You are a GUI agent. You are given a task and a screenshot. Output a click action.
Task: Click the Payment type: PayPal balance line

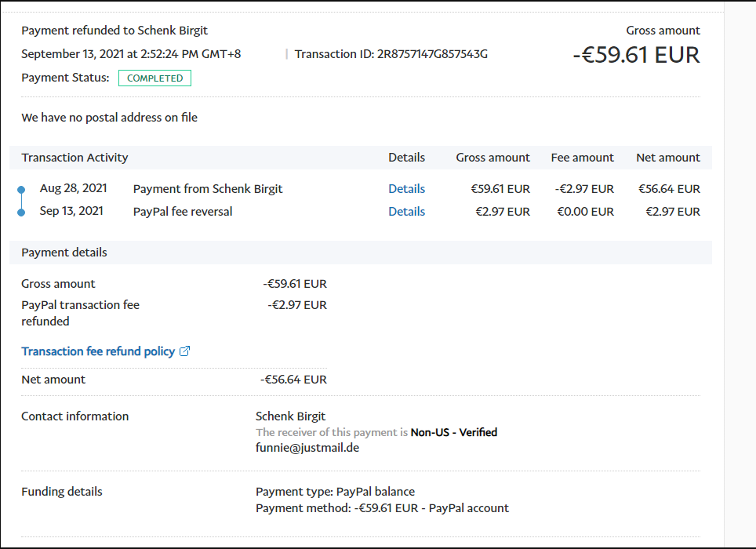click(335, 492)
